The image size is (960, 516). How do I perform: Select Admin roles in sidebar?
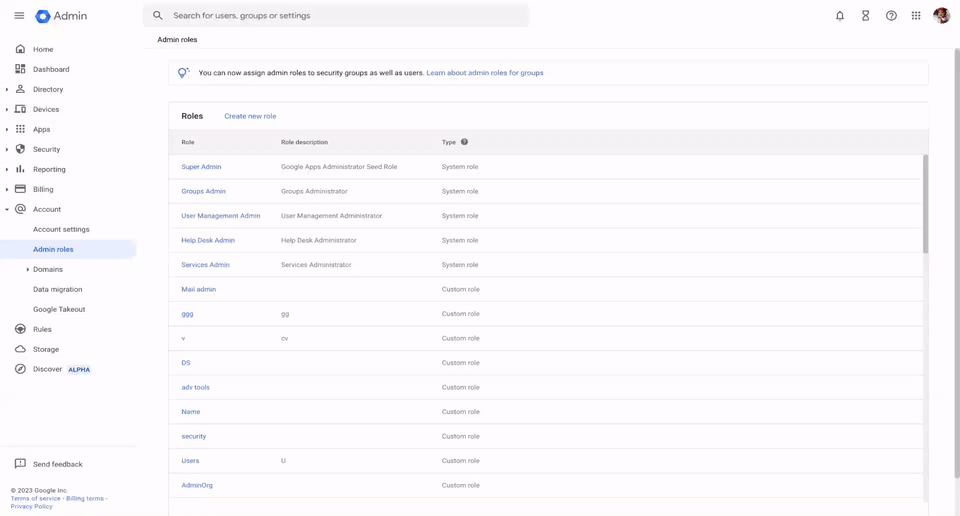68,249
